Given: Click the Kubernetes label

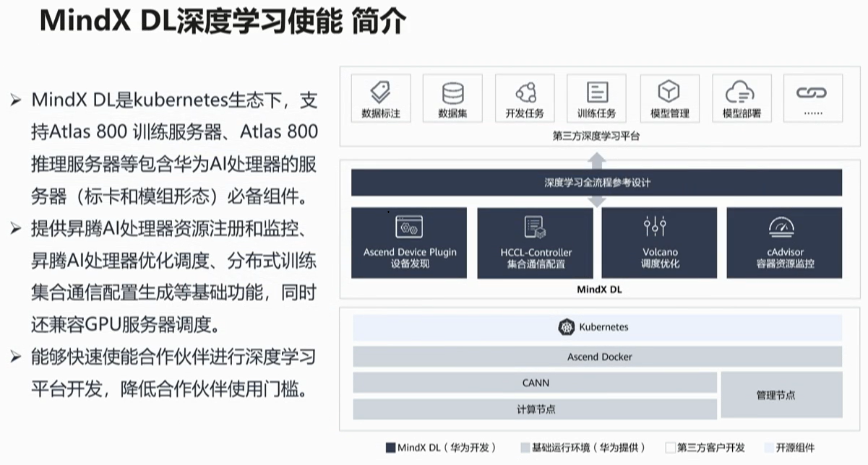Looking at the screenshot, I should click(603, 327).
